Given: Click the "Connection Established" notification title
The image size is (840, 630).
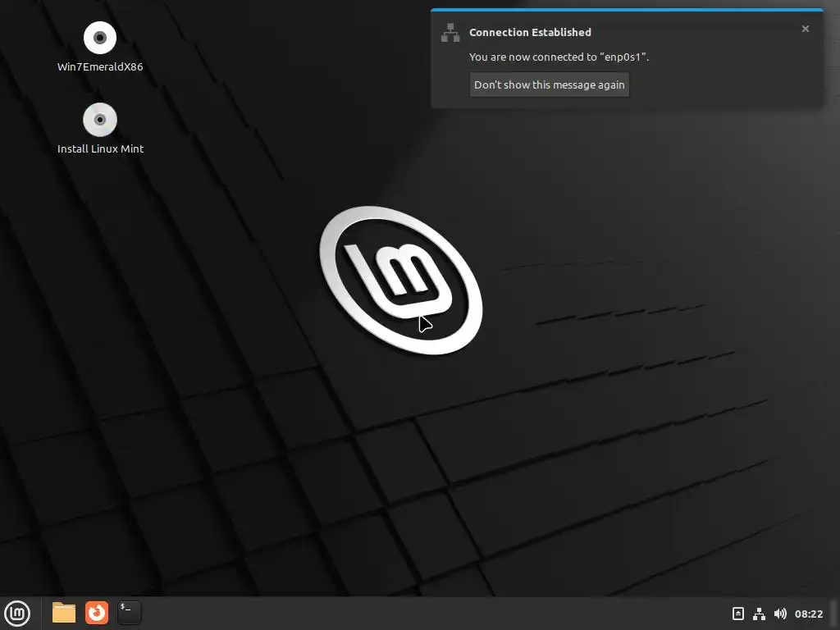Looking at the screenshot, I should tap(531, 32).
